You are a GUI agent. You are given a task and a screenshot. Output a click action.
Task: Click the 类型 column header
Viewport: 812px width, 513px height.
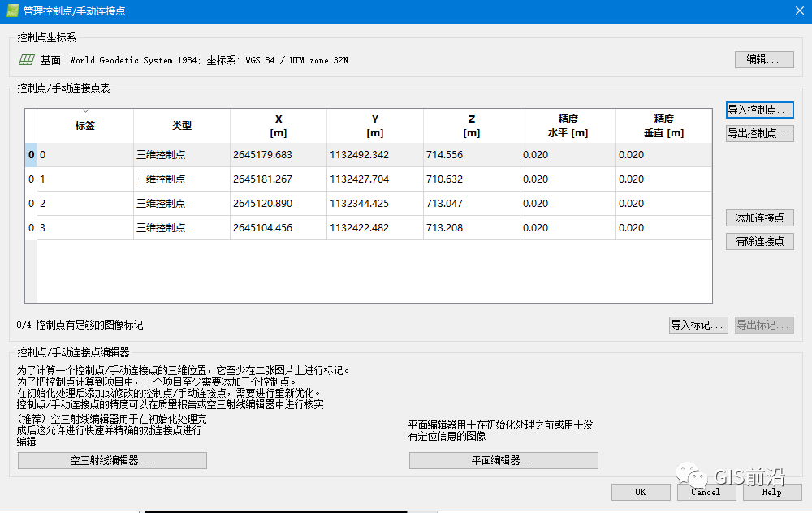pos(182,126)
